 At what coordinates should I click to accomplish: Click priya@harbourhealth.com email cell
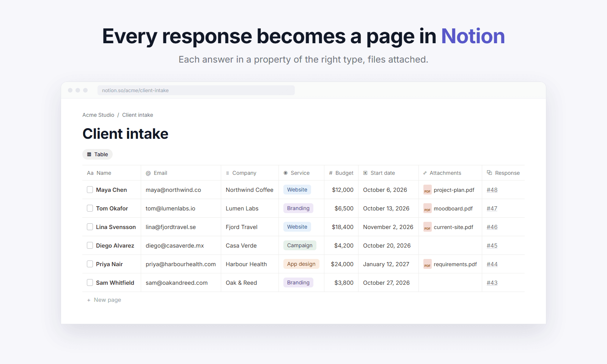(x=181, y=264)
